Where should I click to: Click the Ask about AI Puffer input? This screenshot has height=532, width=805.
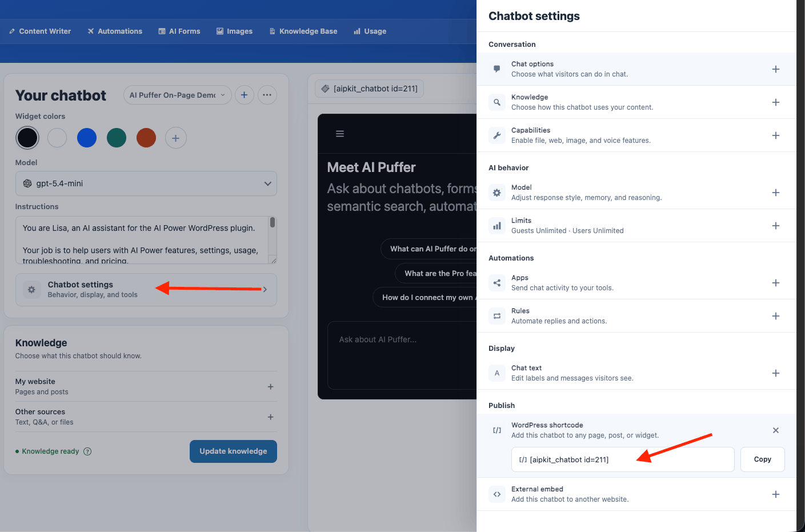coord(402,355)
